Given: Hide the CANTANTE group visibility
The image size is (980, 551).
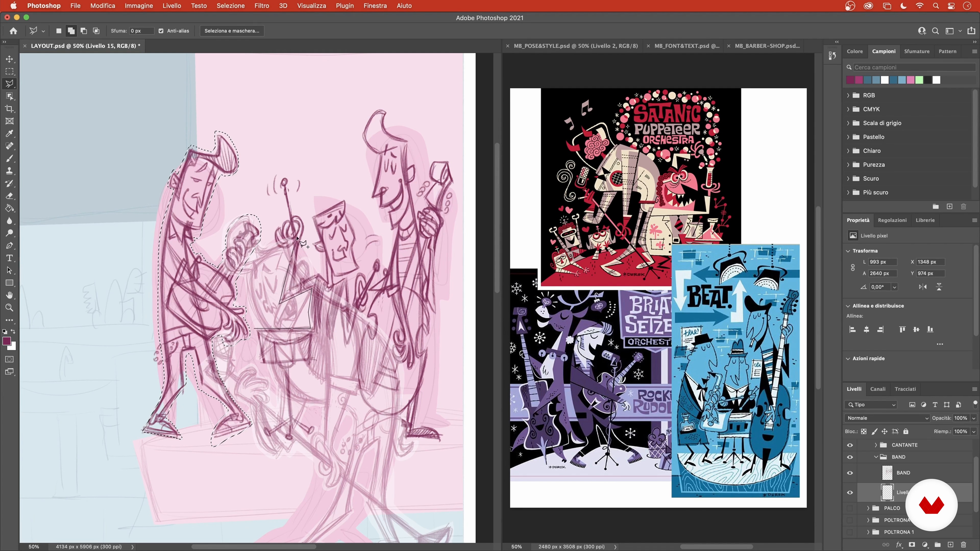Looking at the screenshot, I should [850, 445].
